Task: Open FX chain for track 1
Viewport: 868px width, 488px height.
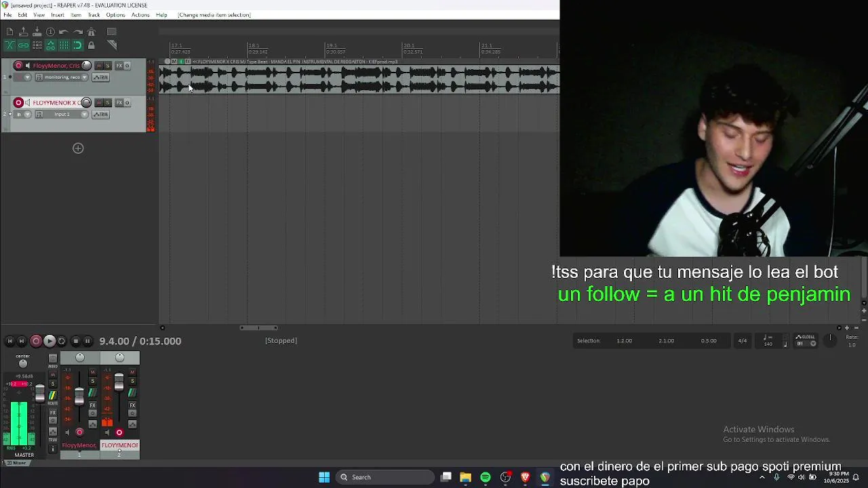Action: coord(119,66)
